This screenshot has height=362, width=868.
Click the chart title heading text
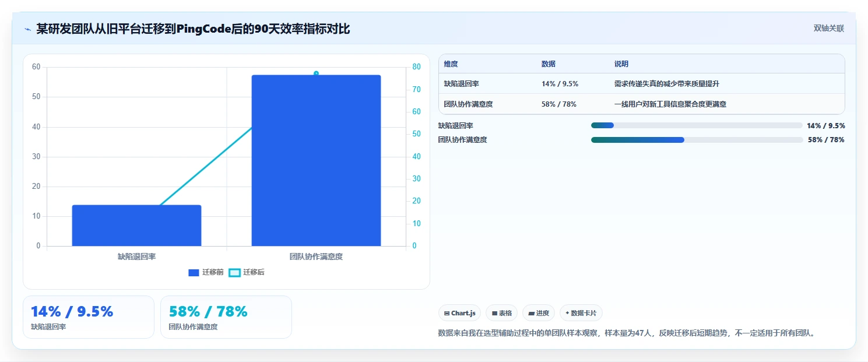coord(193,29)
